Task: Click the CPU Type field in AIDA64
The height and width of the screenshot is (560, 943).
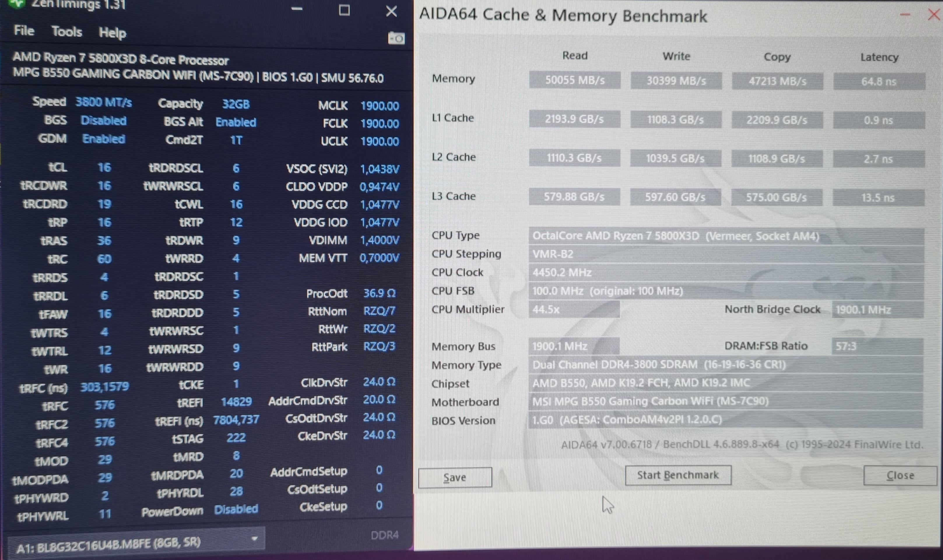Action: point(726,236)
